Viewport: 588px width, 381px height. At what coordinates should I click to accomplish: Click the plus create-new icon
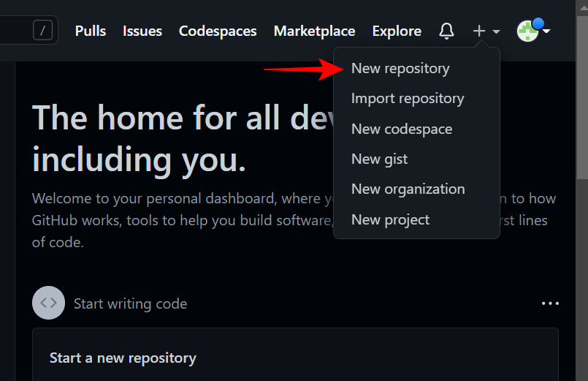click(x=479, y=31)
